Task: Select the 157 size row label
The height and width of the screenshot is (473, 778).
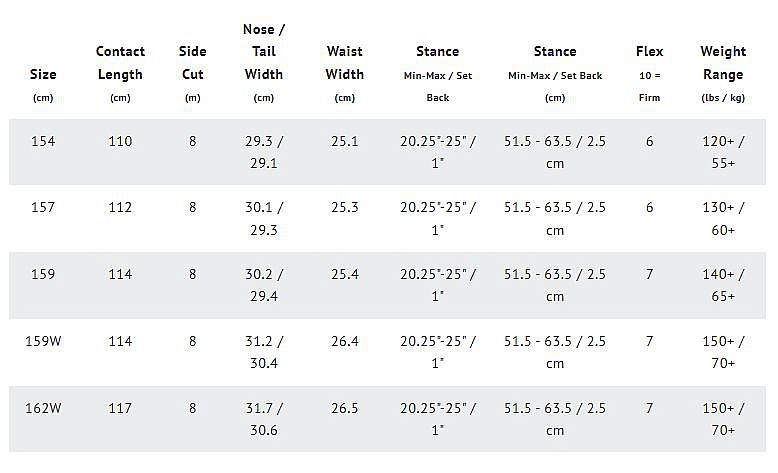Action: (x=43, y=207)
